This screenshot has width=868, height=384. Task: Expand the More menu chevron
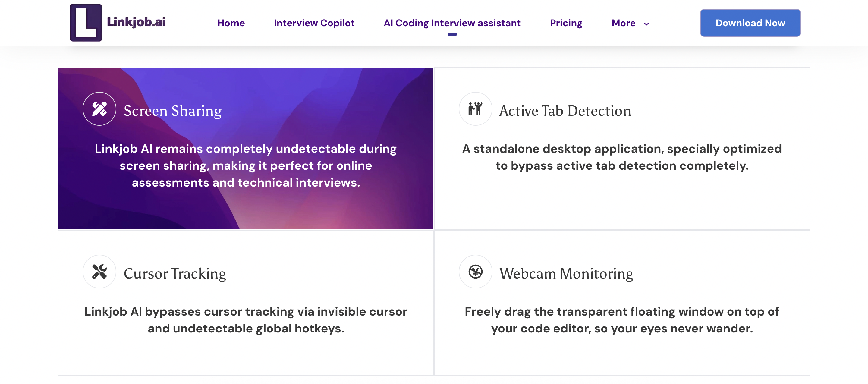pos(646,24)
